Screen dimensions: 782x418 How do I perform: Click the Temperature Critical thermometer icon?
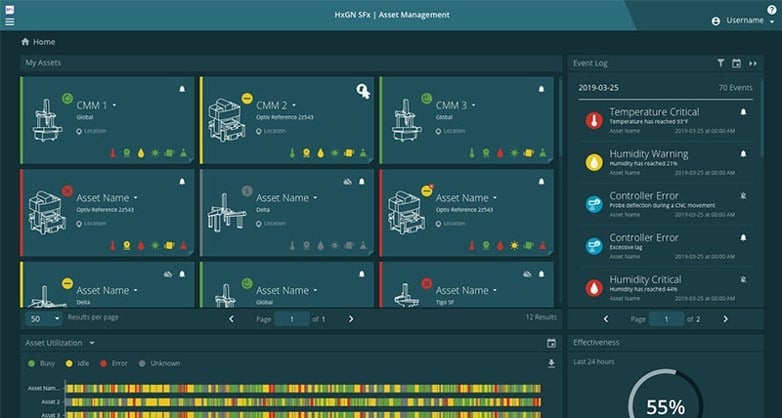(594, 120)
